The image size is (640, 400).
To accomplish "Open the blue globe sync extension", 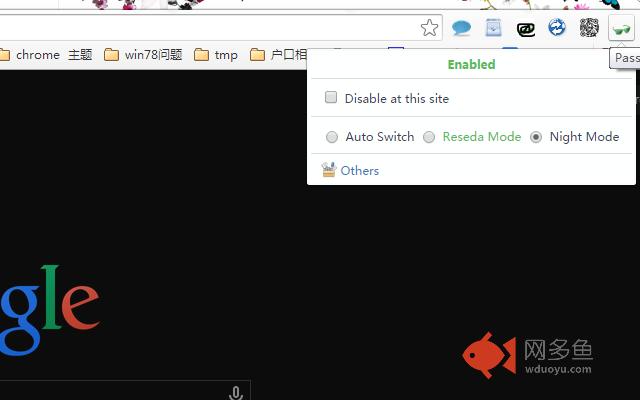I will click(557, 28).
